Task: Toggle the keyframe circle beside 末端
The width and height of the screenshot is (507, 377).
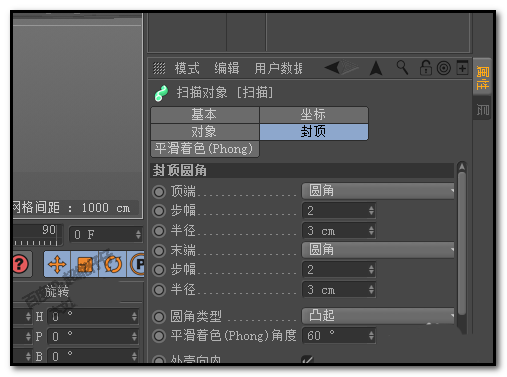Action: [159, 251]
